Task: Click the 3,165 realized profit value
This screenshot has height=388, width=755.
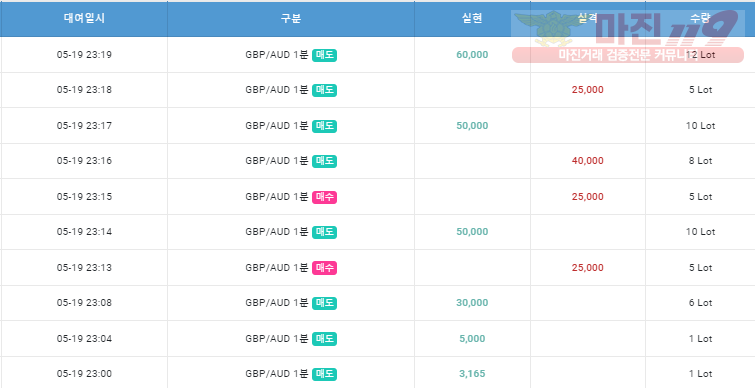Action: tap(472, 374)
